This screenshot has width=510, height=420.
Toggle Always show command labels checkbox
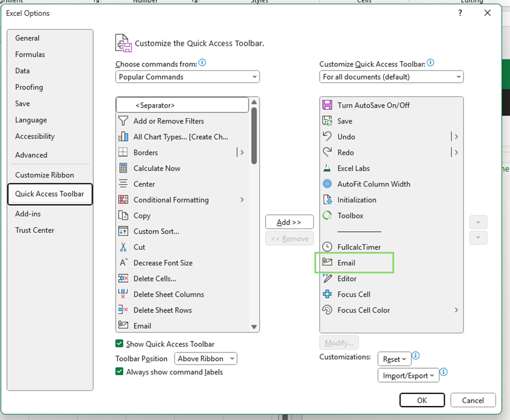[x=119, y=372]
